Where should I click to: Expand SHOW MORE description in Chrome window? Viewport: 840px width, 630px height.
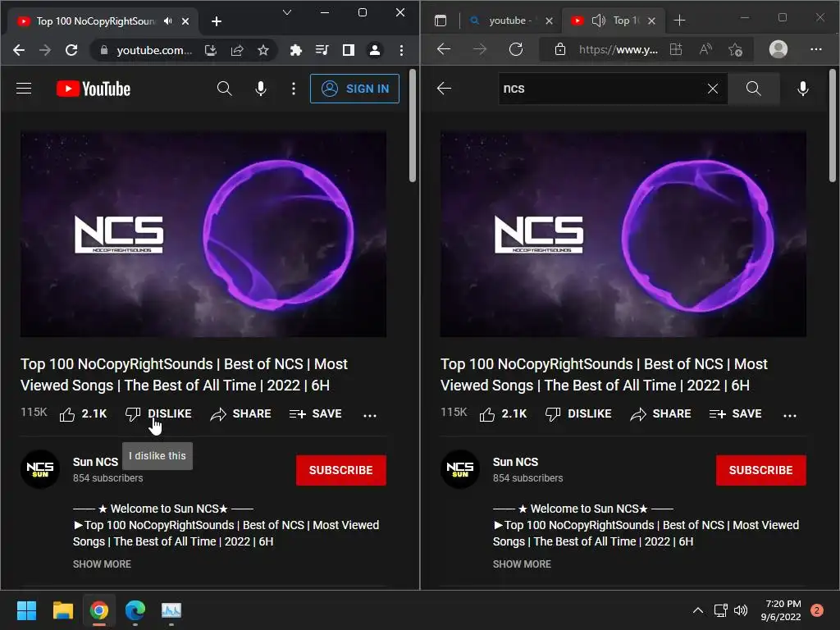tap(102, 564)
